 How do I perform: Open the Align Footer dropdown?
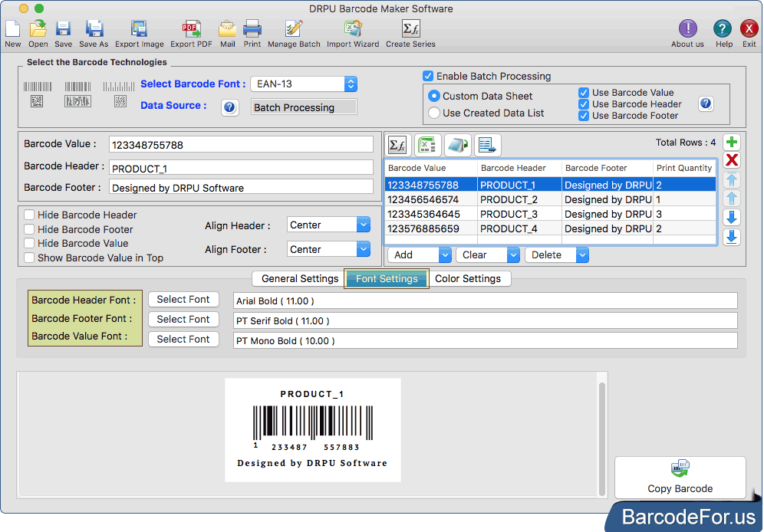(x=328, y=249)
